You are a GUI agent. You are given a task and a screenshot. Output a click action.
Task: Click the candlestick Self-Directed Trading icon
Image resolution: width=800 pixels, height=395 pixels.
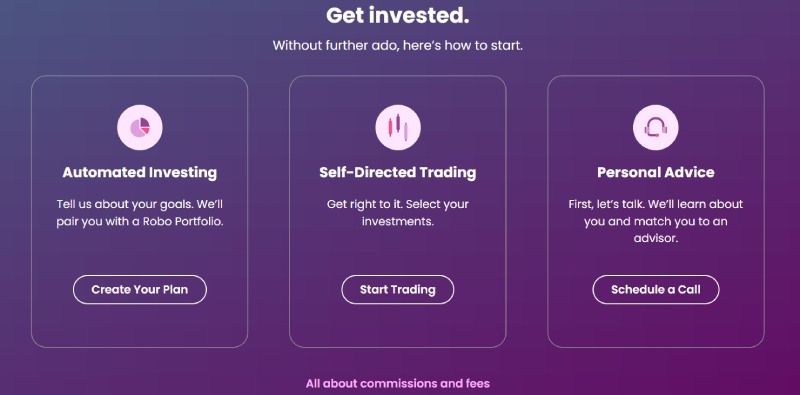click(398, 128)
